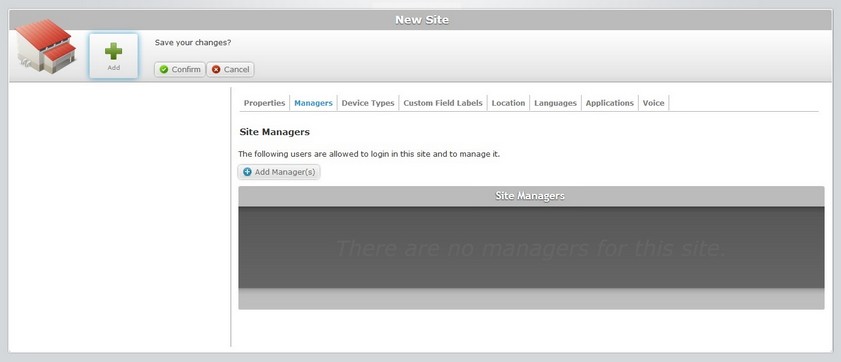Click the 'There are no managers' message
This screenshot has height=362, width=841.
point(531,249)
